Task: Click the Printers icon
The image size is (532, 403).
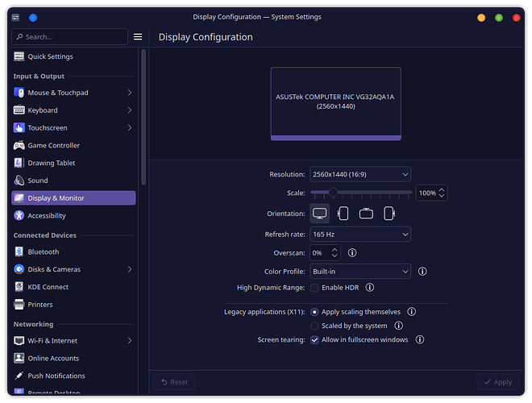Action: [19, 305]
